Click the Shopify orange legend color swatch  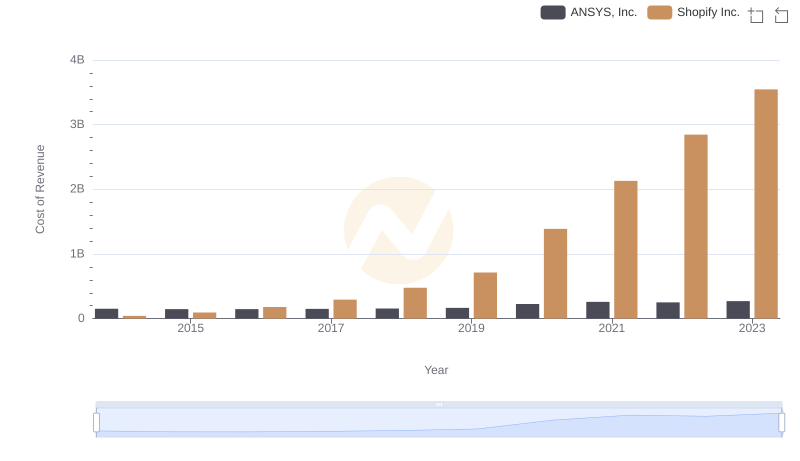tap(660, 12)
